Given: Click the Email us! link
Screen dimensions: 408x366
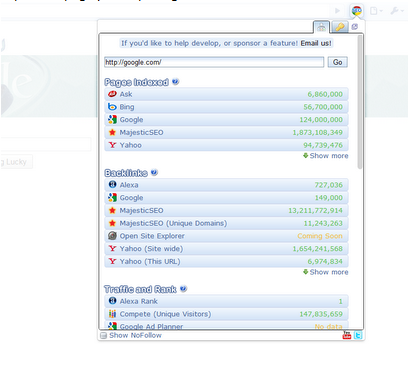Looking at the screenshot, I should (x=316, y=43).
